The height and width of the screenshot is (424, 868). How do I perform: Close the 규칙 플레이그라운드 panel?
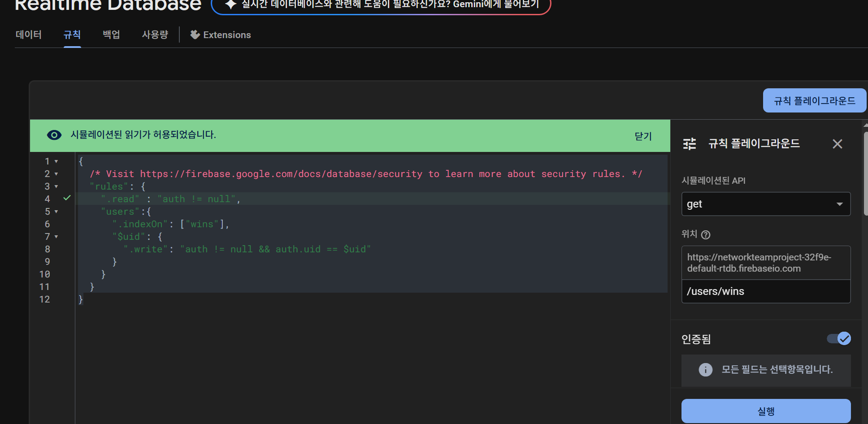[x=837, y=144]
